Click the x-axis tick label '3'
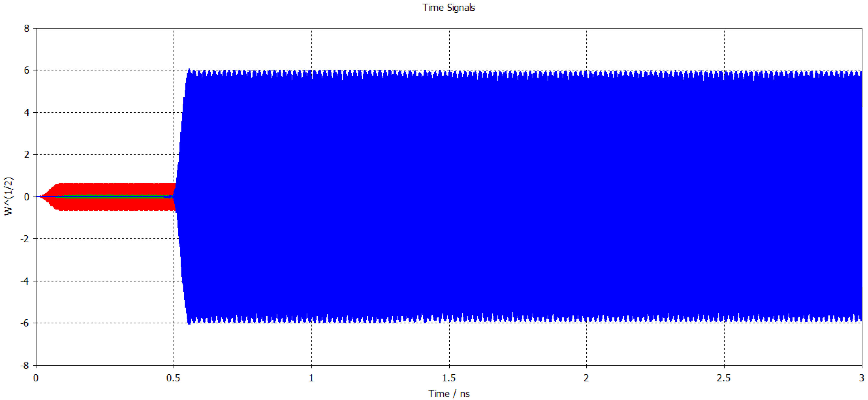Image resolution: width=868 pixels, height=400 pixels. (x=862, y=378)
